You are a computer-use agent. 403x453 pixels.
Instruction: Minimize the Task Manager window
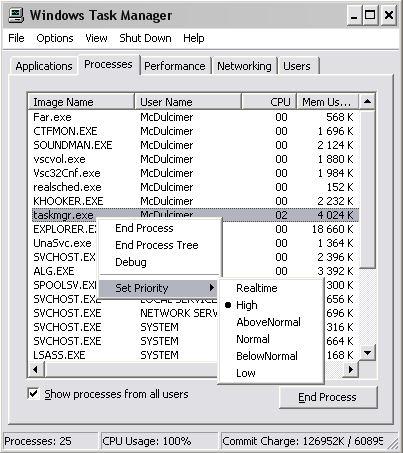point(354,15)
